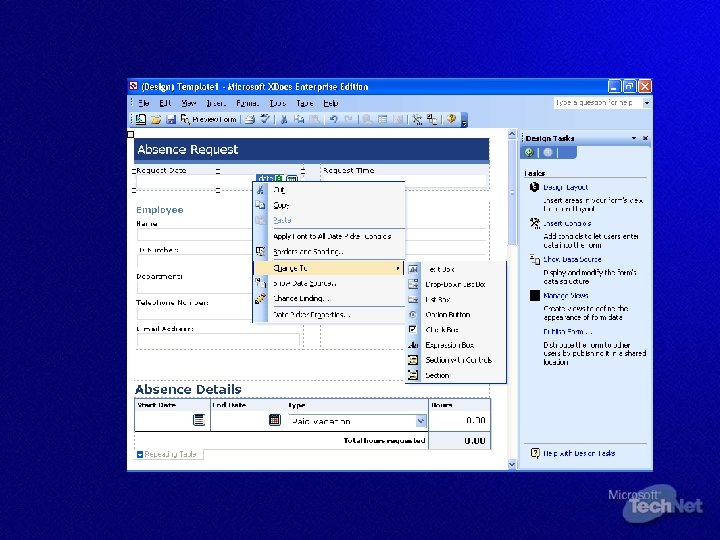Click Show Data Source in the task pane
Screen dimensions: 720x540
[x=572, y=259]
